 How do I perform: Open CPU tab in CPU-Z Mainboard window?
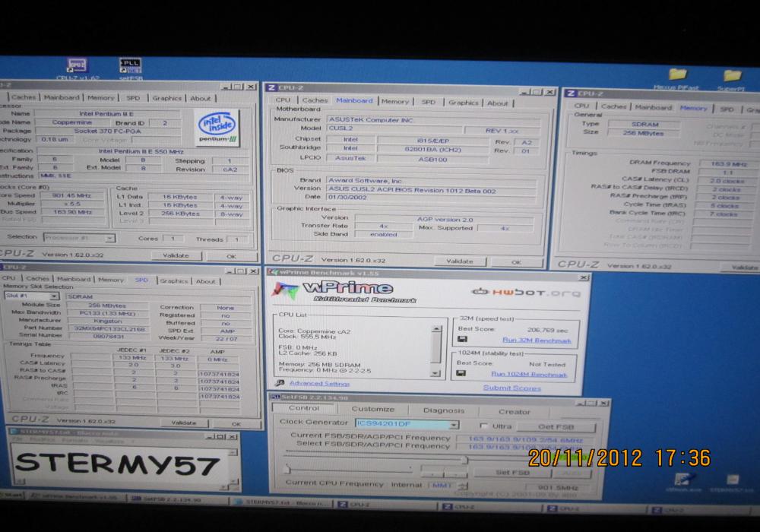(x=283, y=100)
